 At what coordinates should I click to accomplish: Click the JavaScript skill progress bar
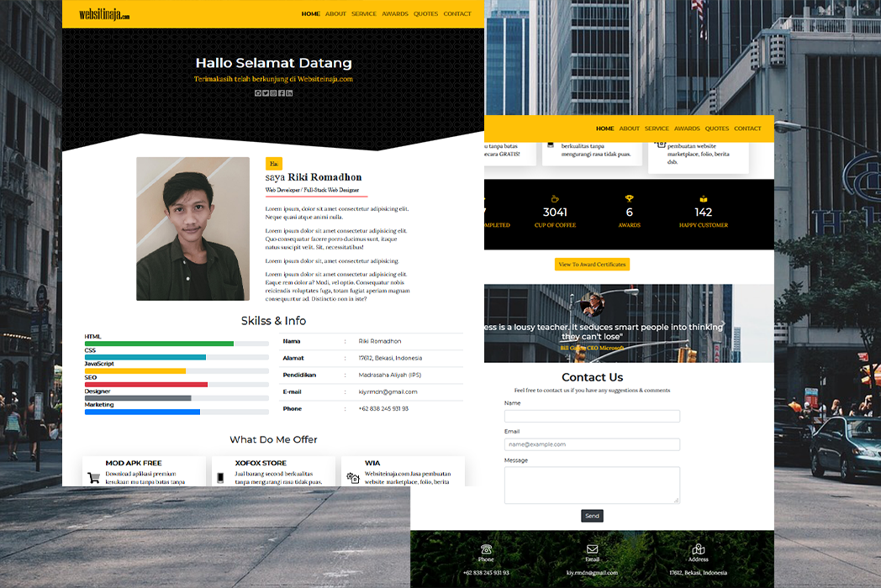click(177, 370)
